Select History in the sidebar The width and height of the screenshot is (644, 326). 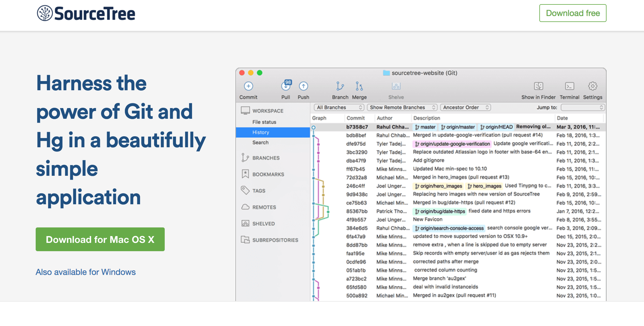[x=260, y=132]
